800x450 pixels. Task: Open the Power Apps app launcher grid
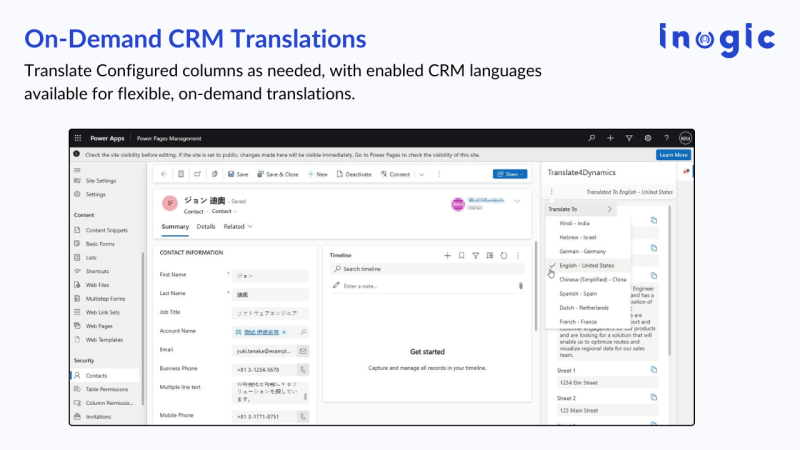(78, 138)
